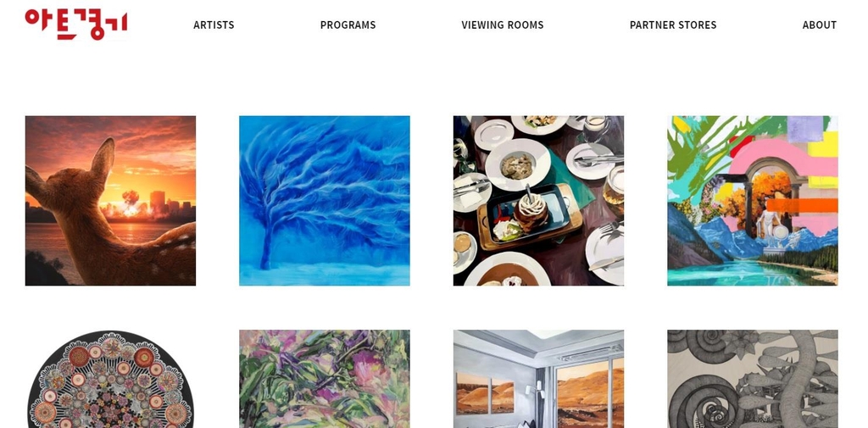
Task: View the blue windswept tree painting
Action: (325, 200)
